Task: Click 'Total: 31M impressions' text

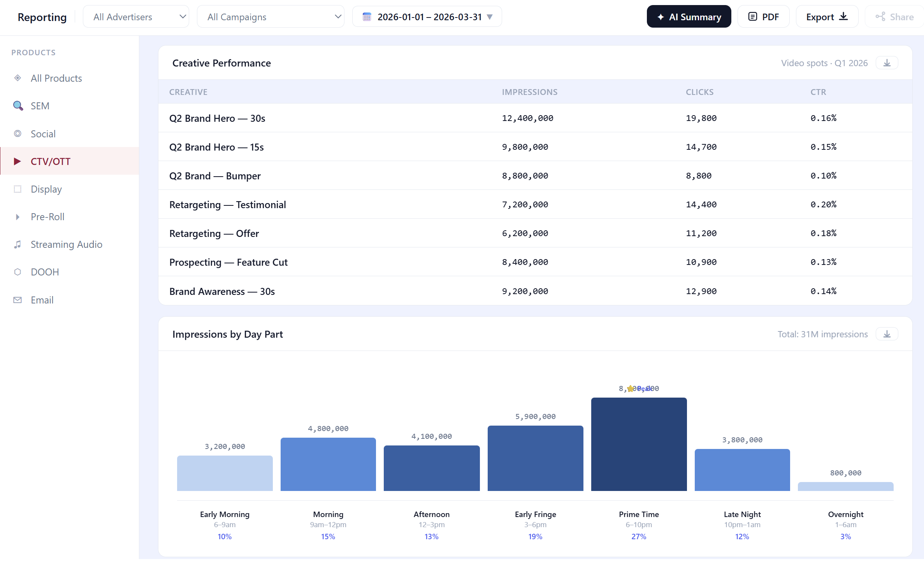Action: [x=822, y=334]
